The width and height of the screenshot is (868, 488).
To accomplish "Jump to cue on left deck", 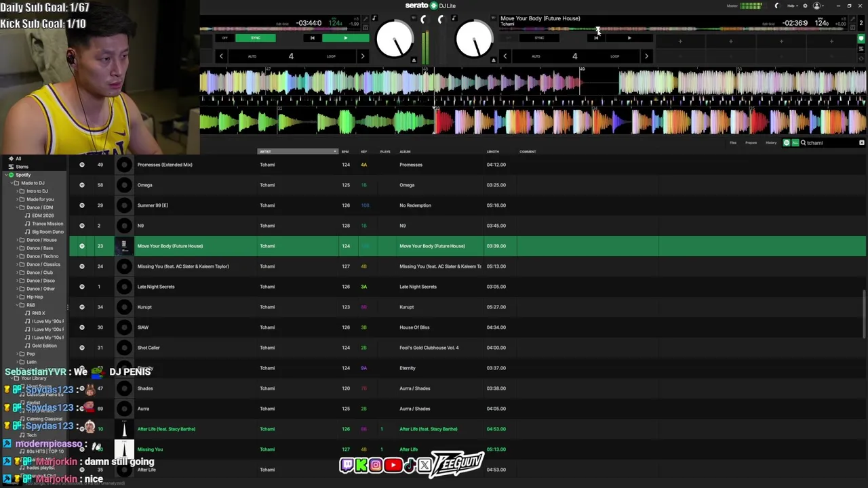I will tap(312, 38).
